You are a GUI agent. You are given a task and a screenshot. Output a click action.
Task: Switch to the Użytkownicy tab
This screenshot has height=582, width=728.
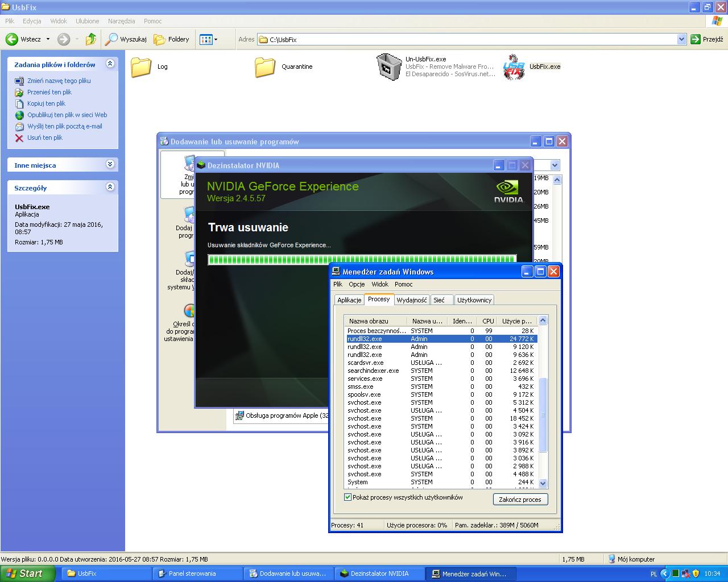(474, 300)
